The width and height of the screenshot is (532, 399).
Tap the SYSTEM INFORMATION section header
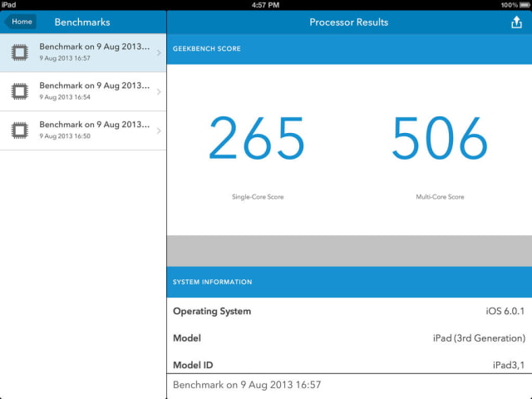coord(349,282)
